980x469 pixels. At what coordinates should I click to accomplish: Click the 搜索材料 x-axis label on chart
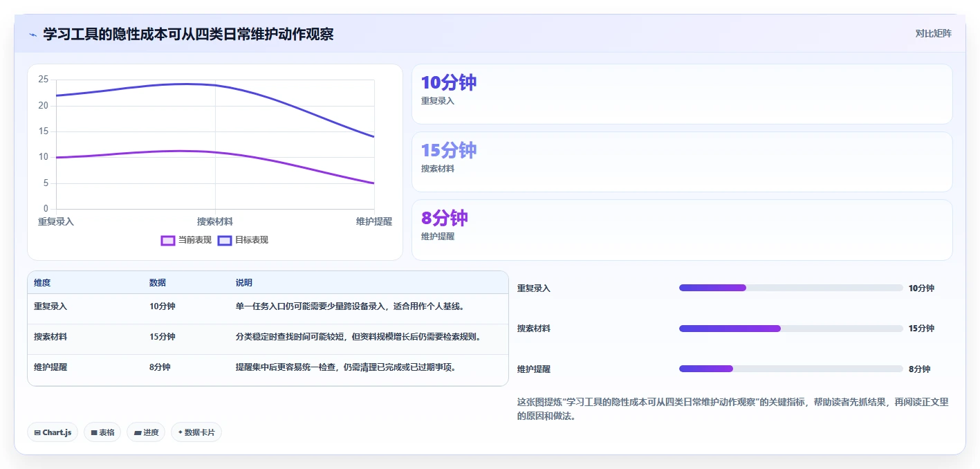tap(215, 221)
